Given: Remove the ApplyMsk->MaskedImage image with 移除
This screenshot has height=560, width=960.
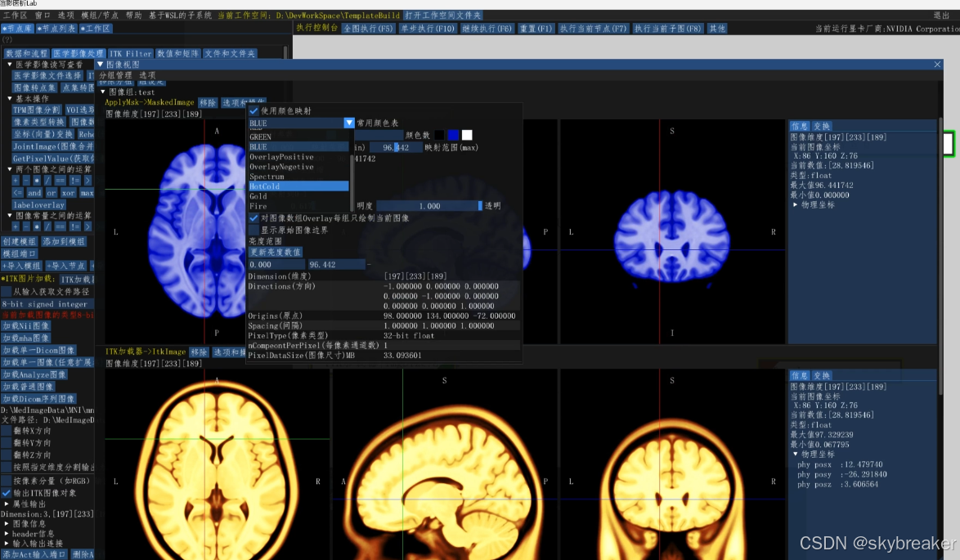Looking at the screenshot, I should click(x=208, y=103).
